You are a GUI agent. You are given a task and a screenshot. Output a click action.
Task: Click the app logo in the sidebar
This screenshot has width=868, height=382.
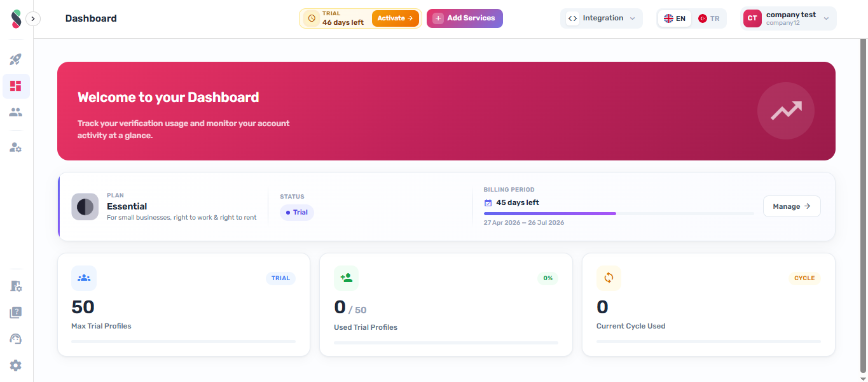16,18
